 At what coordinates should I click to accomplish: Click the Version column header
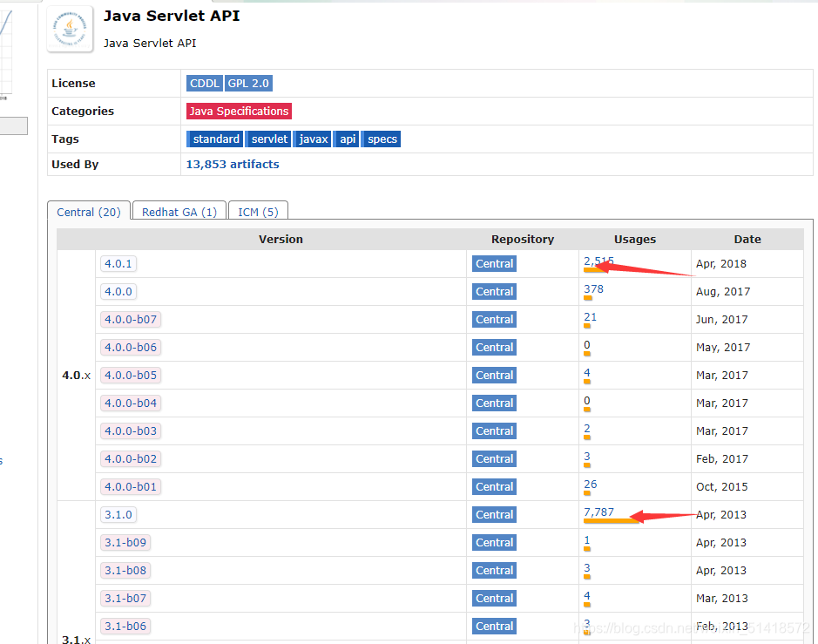pos(281,240)
